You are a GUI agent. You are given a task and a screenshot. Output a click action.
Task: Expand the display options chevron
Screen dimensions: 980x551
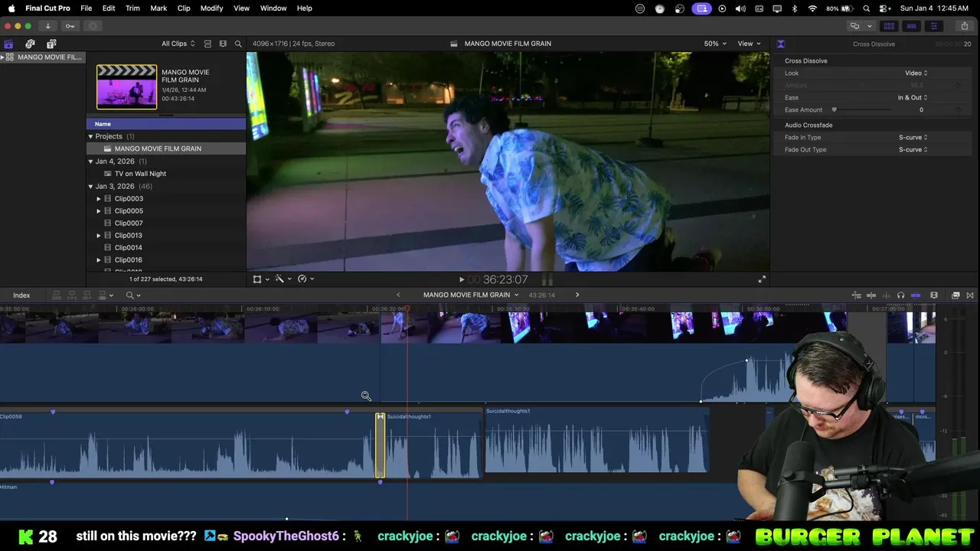[x=869, y=26]
